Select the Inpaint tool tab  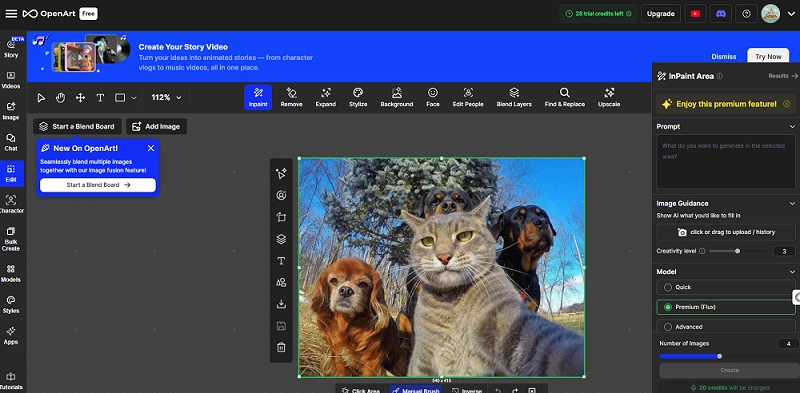[258, 97]
